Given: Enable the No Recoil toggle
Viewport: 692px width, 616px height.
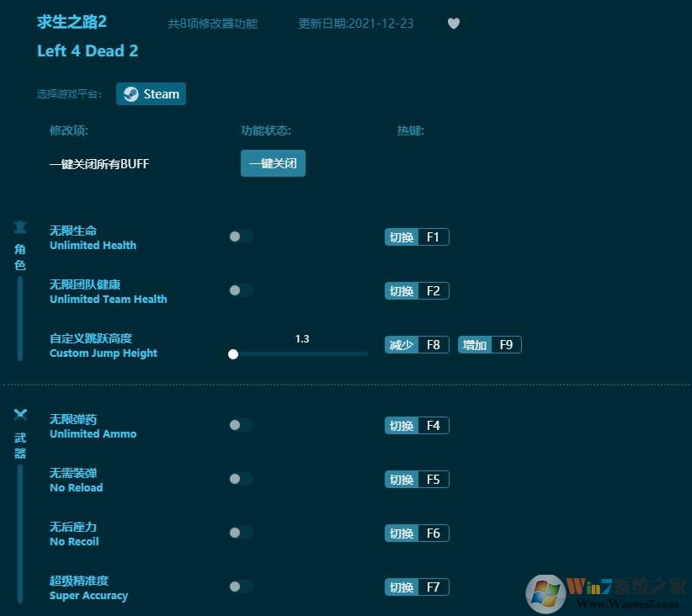Looking at the screenshot, I should (240, 533).
